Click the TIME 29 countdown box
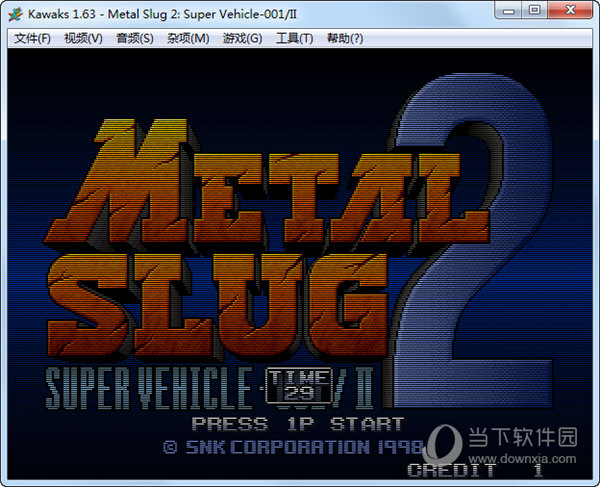The image size is (600, 487). (299, 386)
